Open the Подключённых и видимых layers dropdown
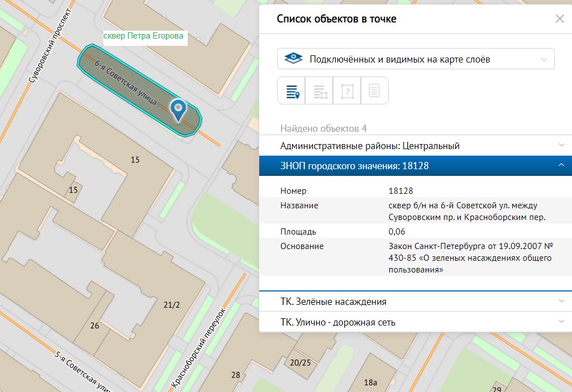Viewport: 572px width, 392px height. click(x=416, y=59)
